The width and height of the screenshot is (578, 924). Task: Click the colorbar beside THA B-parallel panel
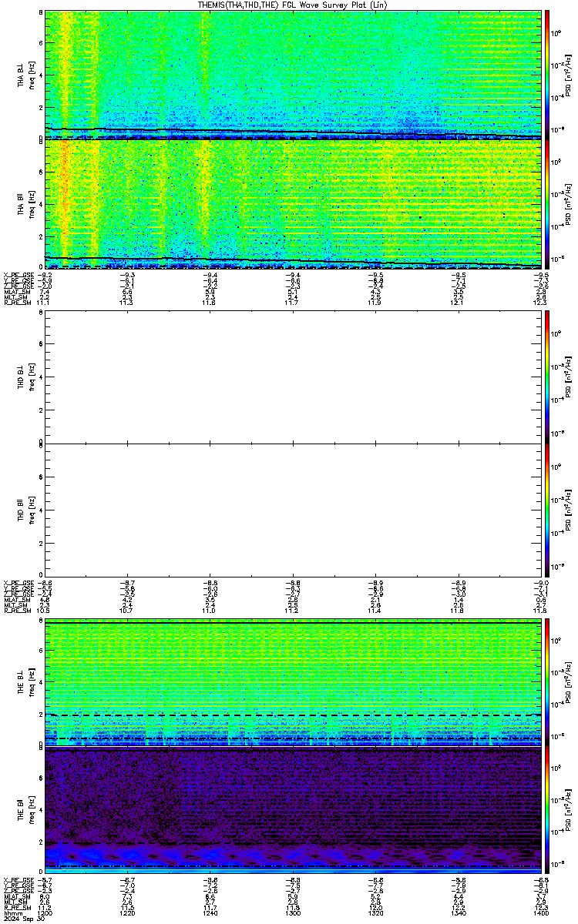[x=547, y=203]
